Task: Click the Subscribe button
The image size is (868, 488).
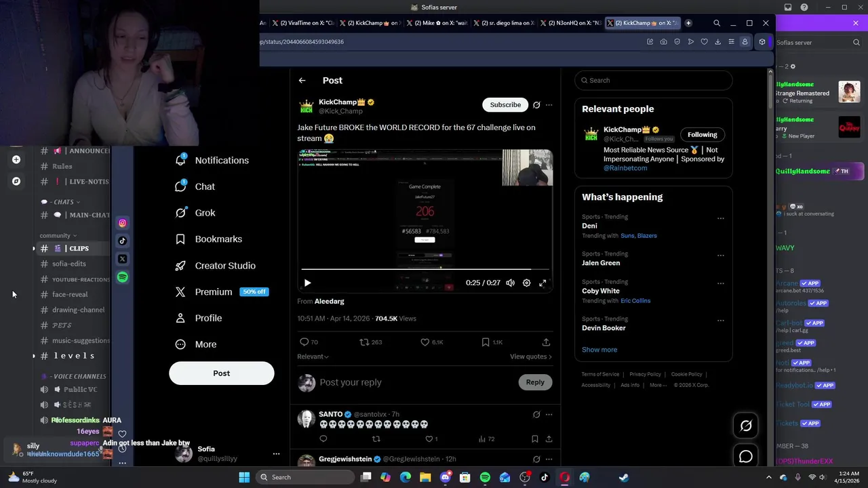Action: tap(505, 105)
